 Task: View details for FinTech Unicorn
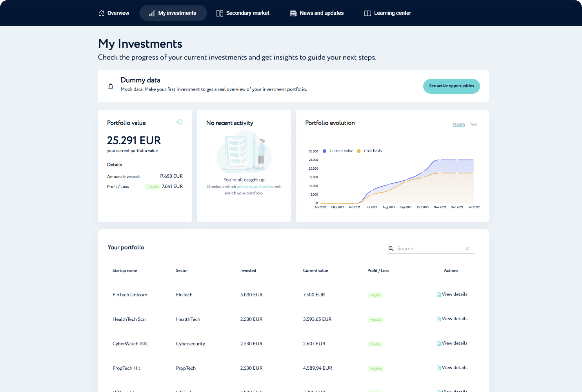coord(452,294)
